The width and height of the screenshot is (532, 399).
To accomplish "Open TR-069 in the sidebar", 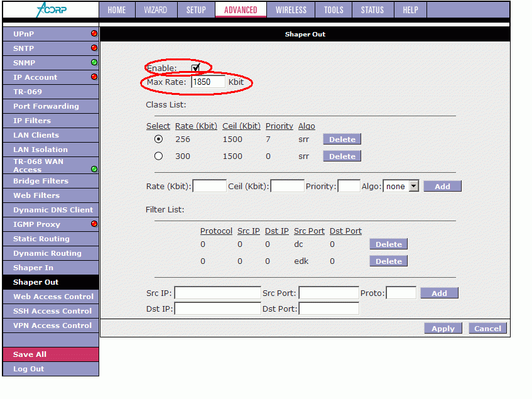I will tap(50, 92).
